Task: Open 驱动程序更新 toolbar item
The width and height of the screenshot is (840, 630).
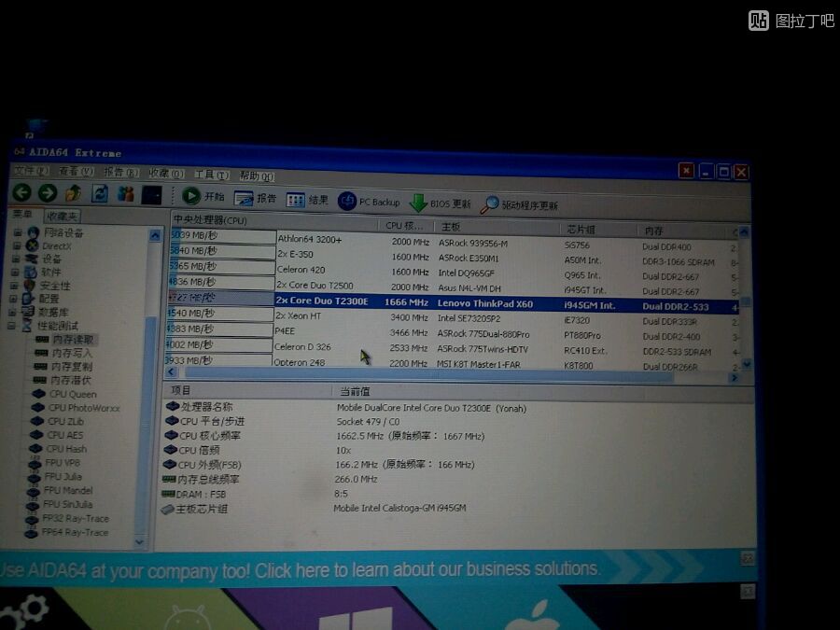Action: (519, 205)
